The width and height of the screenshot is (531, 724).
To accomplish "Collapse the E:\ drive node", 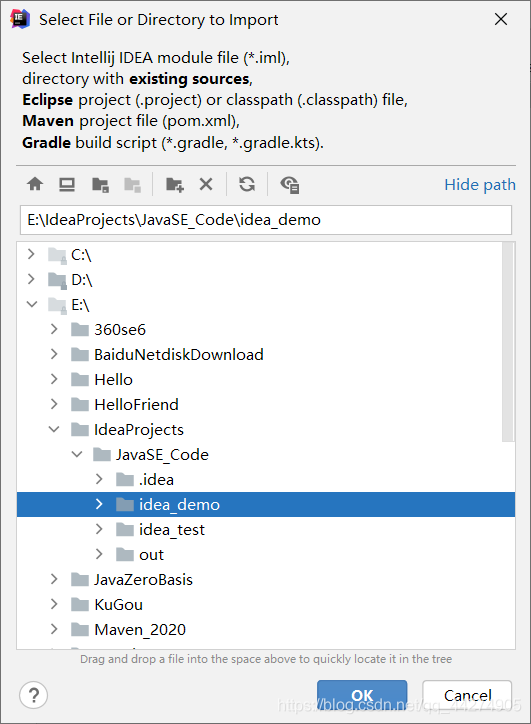I will [x=32, y=304].
